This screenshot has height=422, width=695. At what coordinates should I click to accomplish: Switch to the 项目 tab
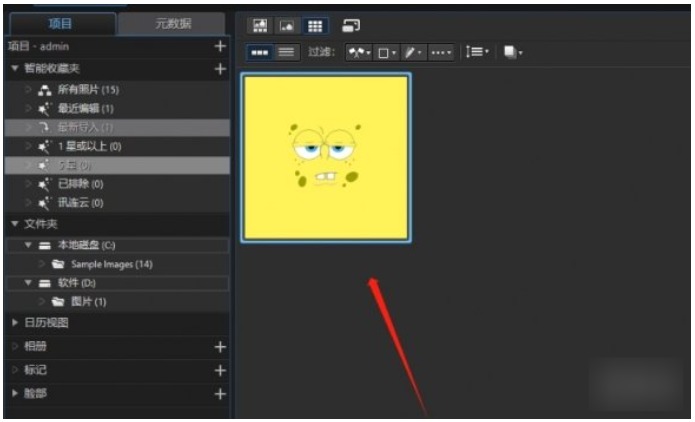61,23
